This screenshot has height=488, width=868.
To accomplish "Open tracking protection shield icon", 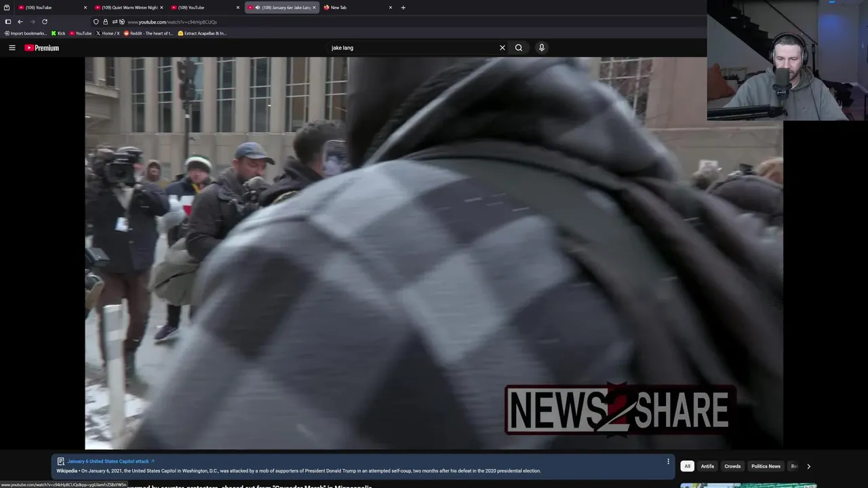I will pos(96,22).
